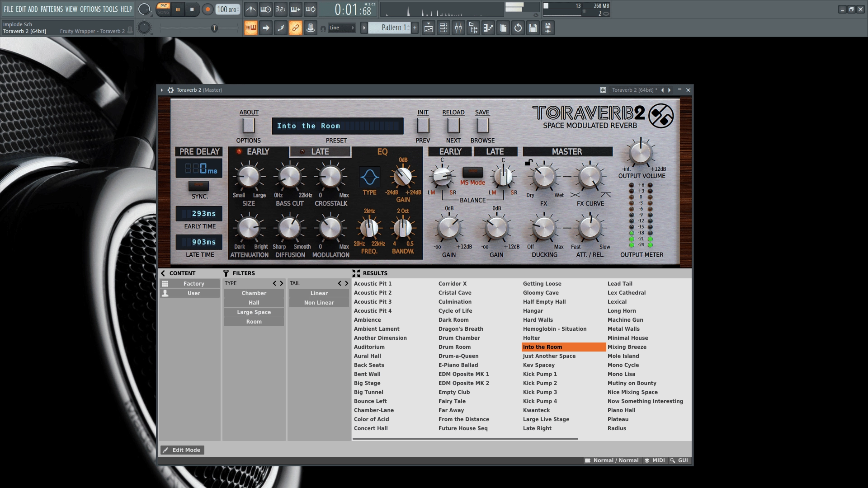
Task: Toggle loop recording icon
Action: tap(311, 9)
